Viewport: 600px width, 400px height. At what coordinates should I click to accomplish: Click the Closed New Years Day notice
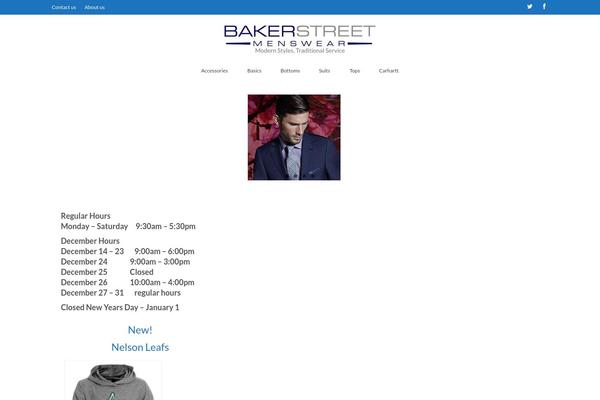click(120, 307)
